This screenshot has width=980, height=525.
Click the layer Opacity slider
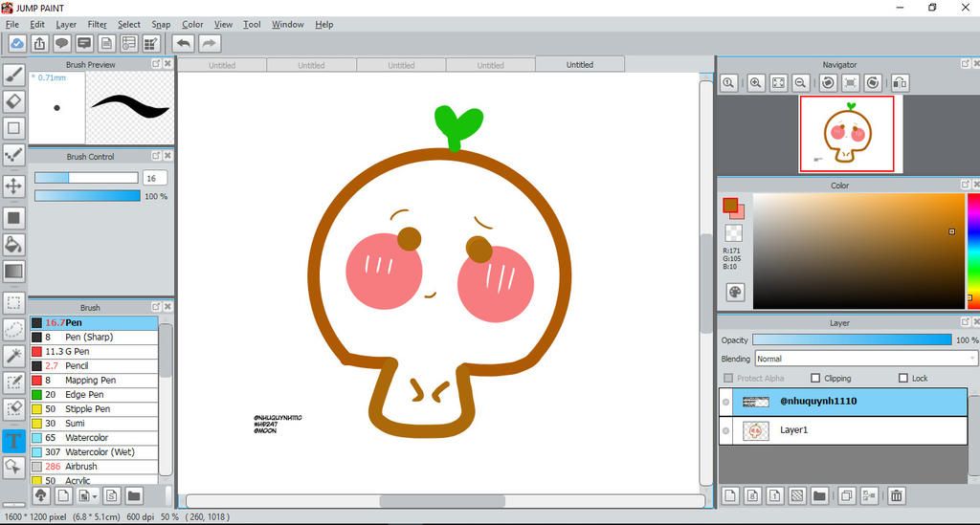[x=852, y=339]
